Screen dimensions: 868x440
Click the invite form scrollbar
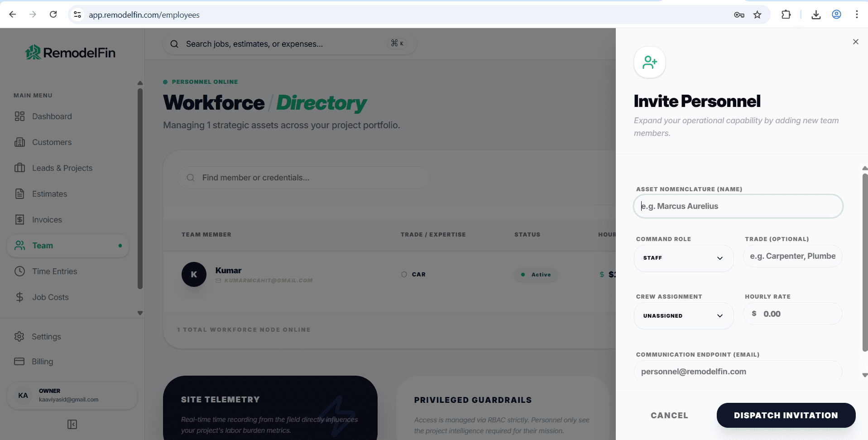tap(865, 263)
